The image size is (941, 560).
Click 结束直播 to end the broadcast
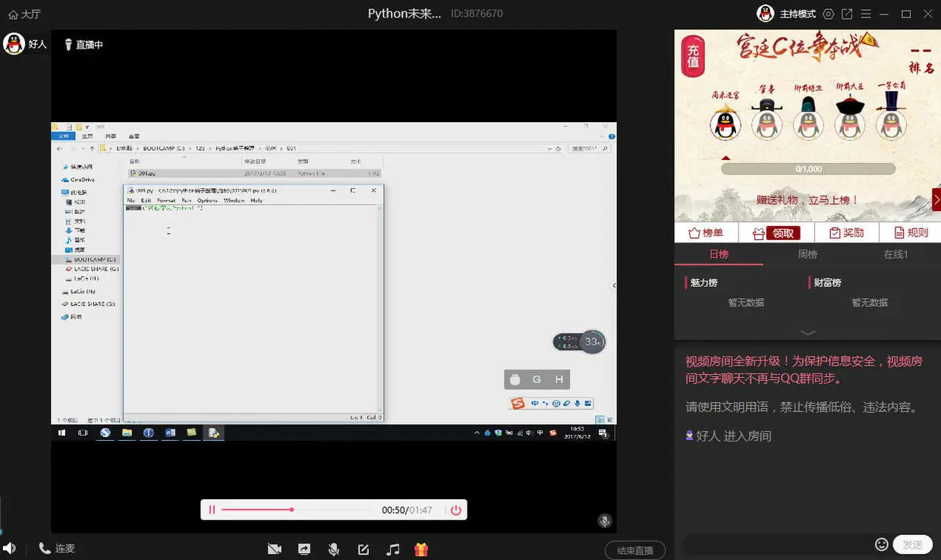635,550
